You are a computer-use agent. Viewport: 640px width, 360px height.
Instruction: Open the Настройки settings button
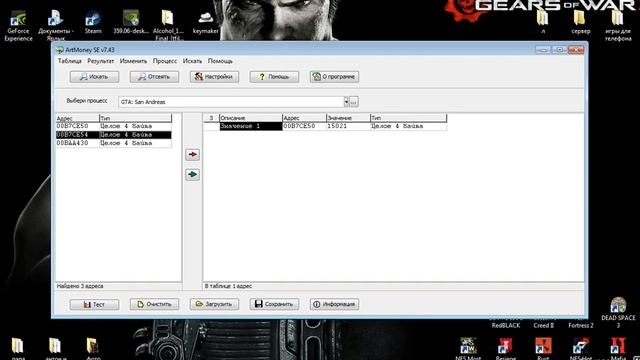pos(214,77)
